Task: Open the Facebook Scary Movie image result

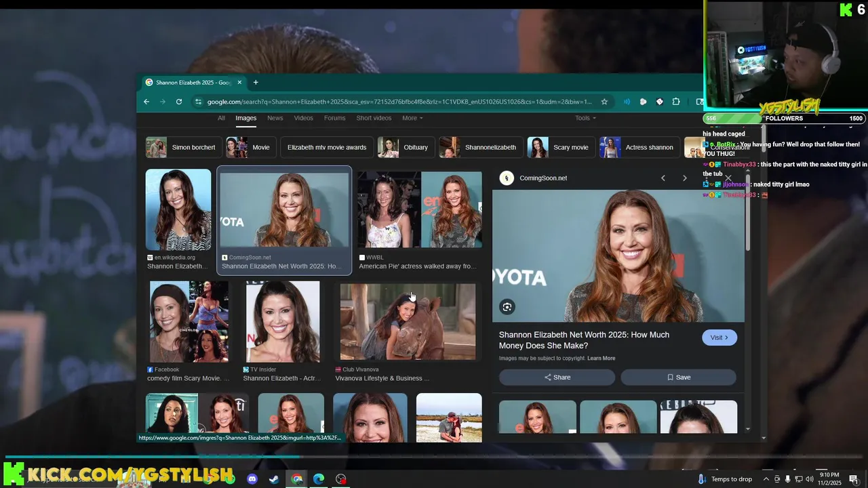Action: pyautogui.click(x=189, y=322)
